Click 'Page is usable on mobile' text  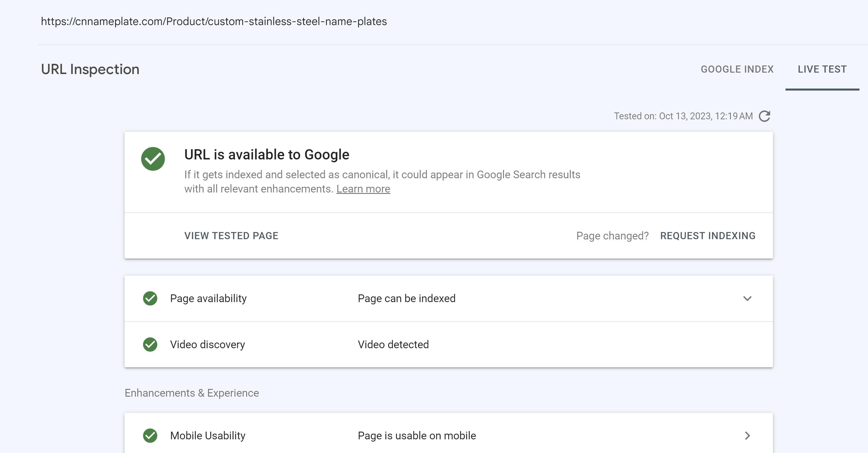[416, 435]
